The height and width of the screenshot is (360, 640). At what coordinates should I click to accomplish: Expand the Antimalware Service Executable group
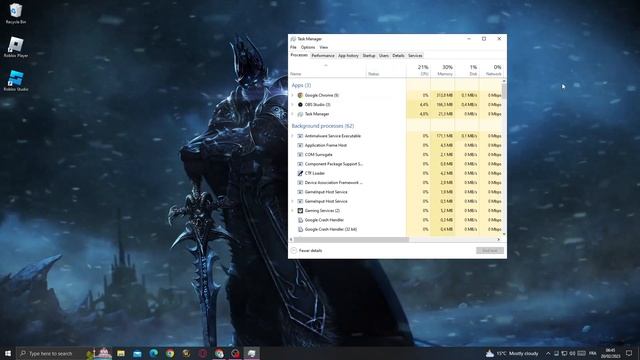[292, 136]
